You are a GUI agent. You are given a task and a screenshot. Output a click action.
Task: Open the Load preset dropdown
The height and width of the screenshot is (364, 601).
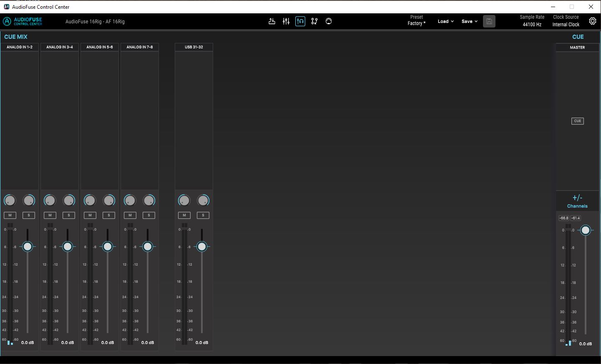[445, 21]
